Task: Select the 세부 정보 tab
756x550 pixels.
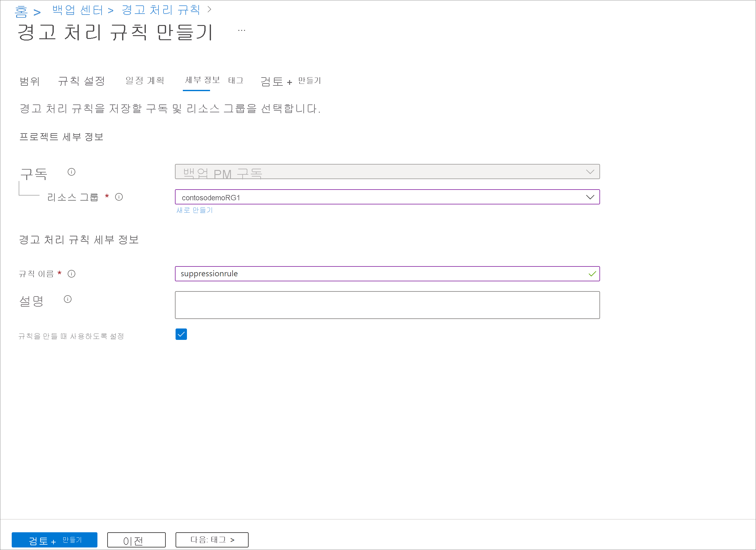Action: pos(203,80)
